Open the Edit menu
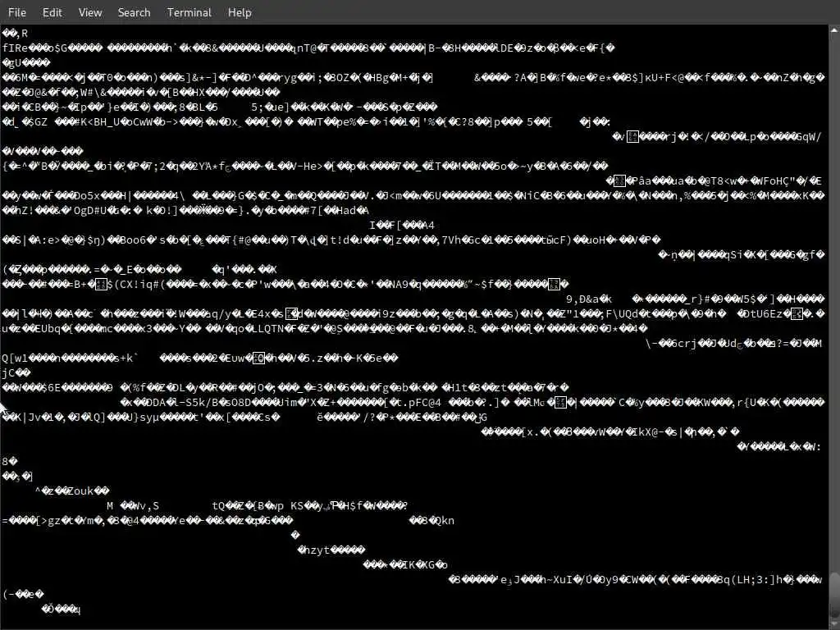The image size is (840, 630). (52, 12)
